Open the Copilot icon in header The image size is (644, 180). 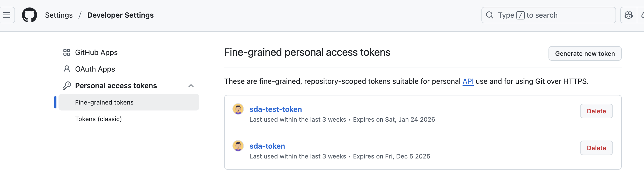[x=628, y=15]
